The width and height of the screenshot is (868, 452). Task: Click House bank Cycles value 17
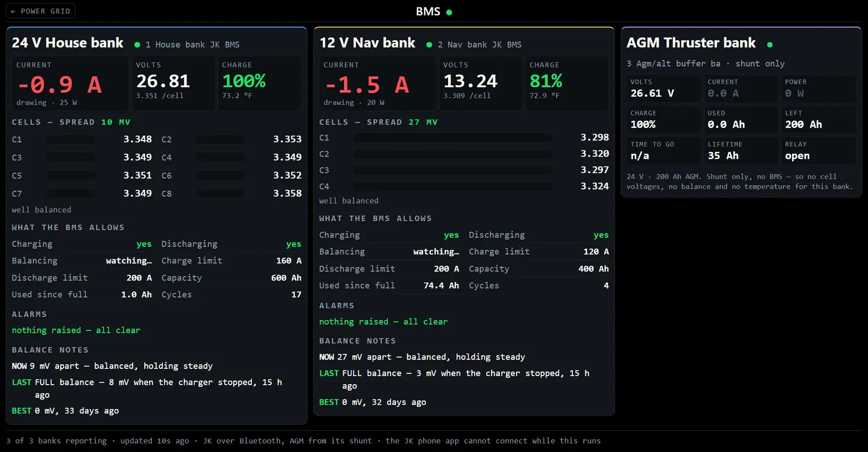[x=296, y=295]
